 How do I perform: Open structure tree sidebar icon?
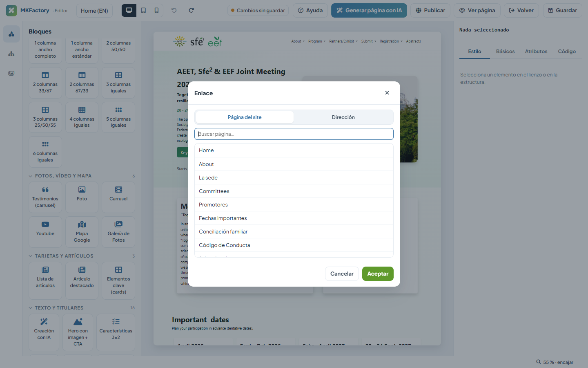[x=11, y=54]
